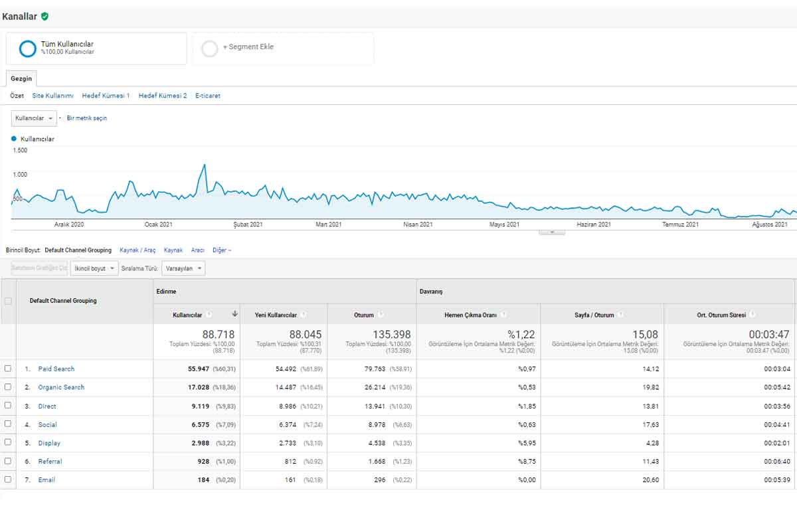Click Email pages per session 20,60
The height and width of the screenshot is (532, 797).
coord(651,480)
